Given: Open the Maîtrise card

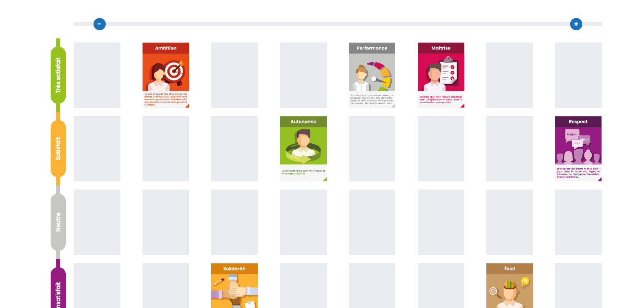Looking at the screenshot, I should tap(441, 75).
